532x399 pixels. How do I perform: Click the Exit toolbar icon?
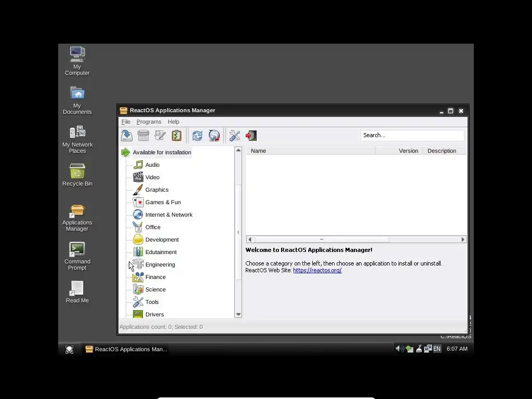[x=251, y=136]
